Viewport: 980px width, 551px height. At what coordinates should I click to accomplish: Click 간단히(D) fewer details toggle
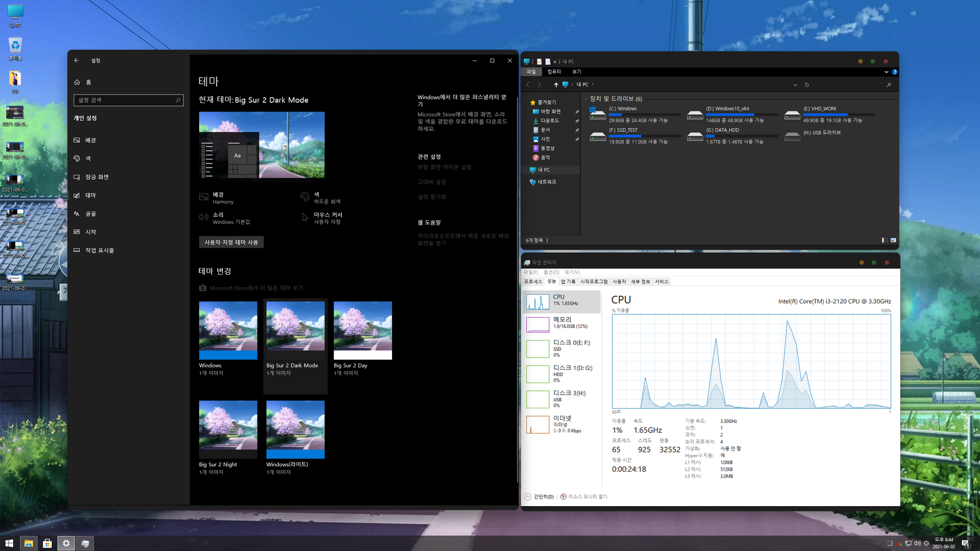point(539,497)
